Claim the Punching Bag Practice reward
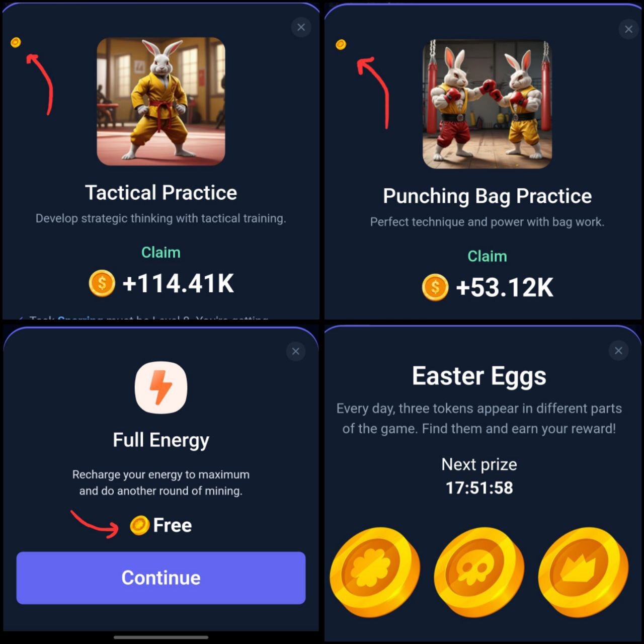Image resolution: width=644 pixels, height=644 pixels. [487, 256]
